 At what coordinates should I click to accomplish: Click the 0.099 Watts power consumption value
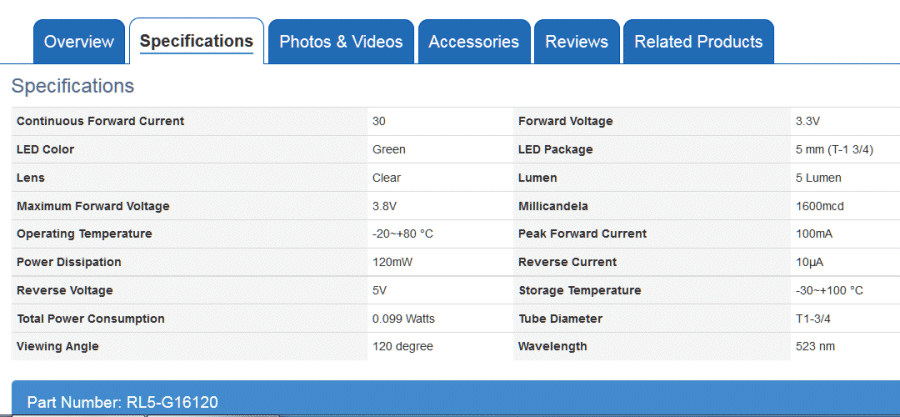click(403, 319)
